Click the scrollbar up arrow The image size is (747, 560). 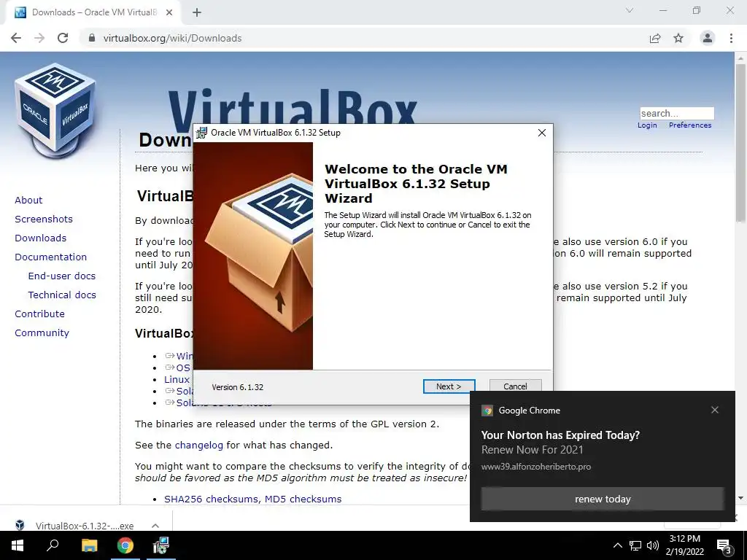pos(740,58)
